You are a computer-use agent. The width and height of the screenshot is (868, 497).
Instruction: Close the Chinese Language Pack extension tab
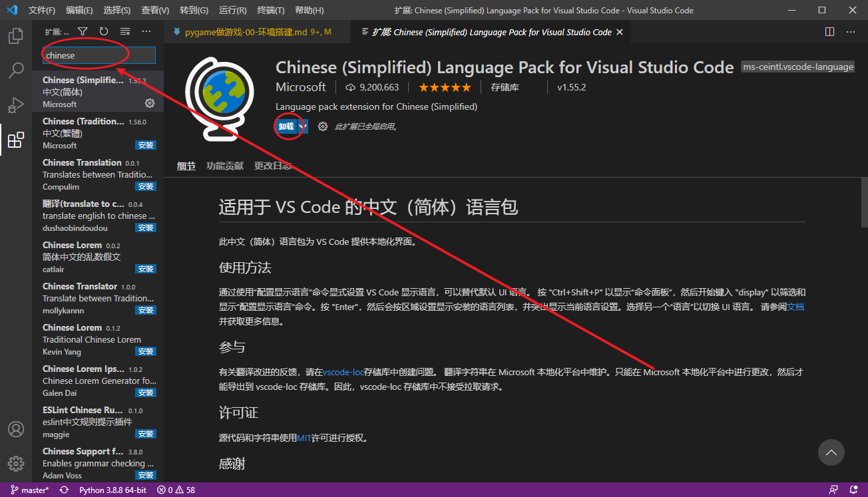[620, 32]
